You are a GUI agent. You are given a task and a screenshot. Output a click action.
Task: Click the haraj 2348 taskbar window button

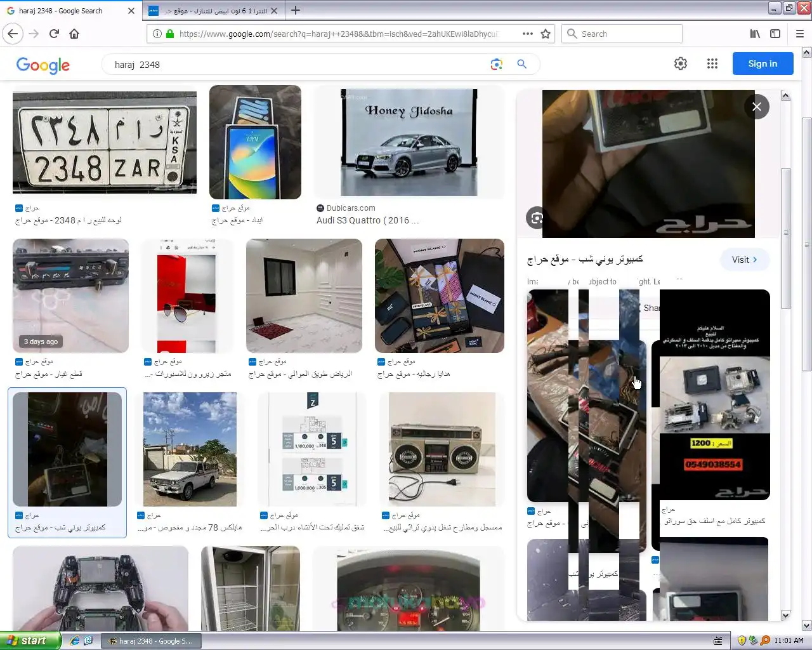pos(152,641)
